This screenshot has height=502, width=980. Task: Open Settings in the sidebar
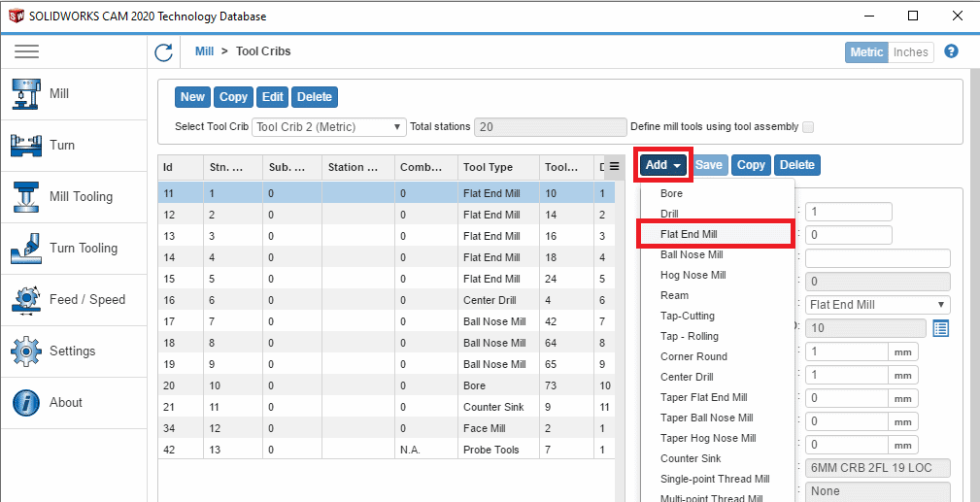tap(74, 351)
